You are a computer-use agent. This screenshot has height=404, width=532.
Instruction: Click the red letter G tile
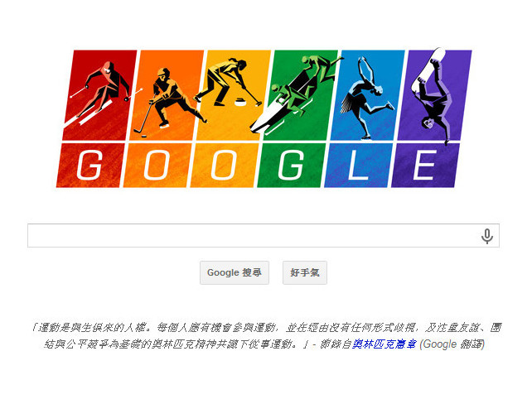tap(90, 165)
